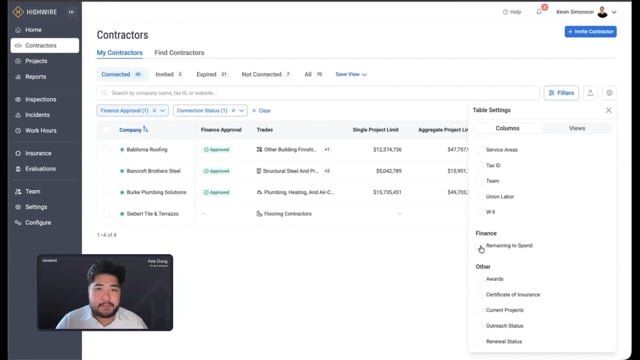Open notifications bell
This screenshot has width=640, height=360.
pos(539,12)
